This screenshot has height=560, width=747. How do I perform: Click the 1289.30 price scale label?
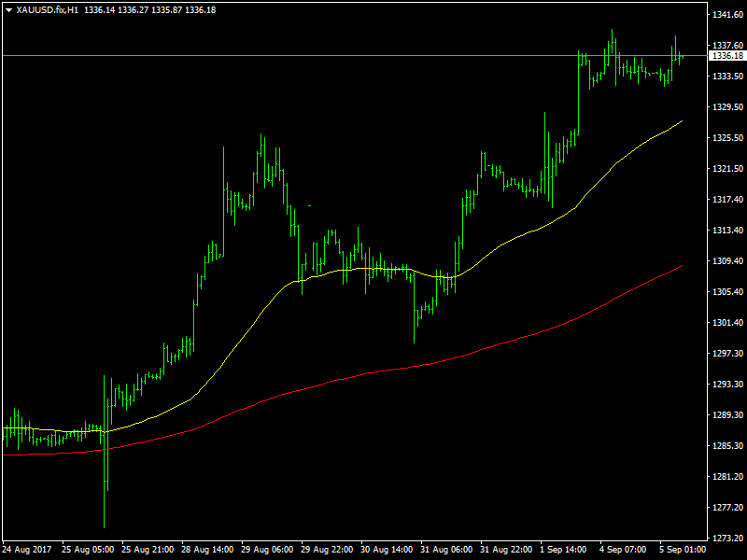pyautogui.click(x=727, y=415)
